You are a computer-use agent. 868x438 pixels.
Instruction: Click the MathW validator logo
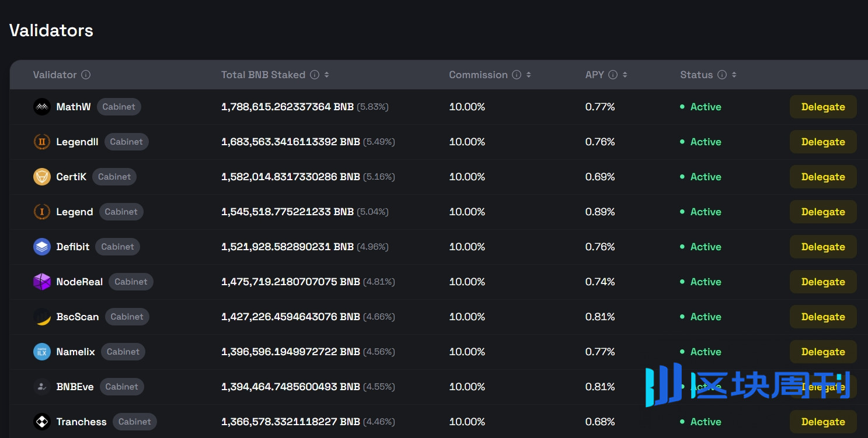point(42,107)
